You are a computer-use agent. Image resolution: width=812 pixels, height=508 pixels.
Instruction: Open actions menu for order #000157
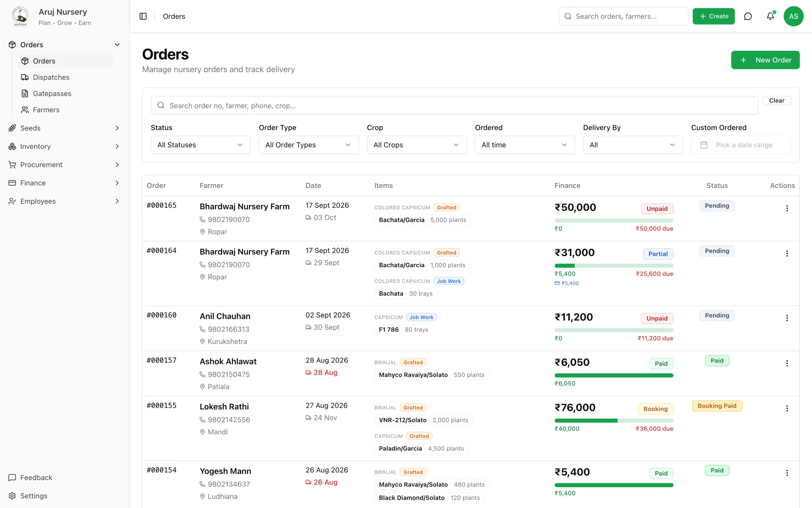[787, 363]
